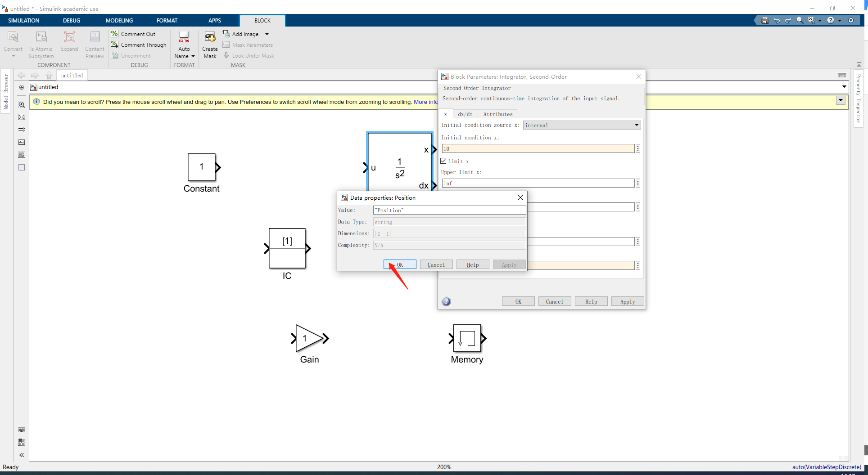Click Cancel in the Data properties dialog
Screen dimensions: 868x475
point(436,264)
